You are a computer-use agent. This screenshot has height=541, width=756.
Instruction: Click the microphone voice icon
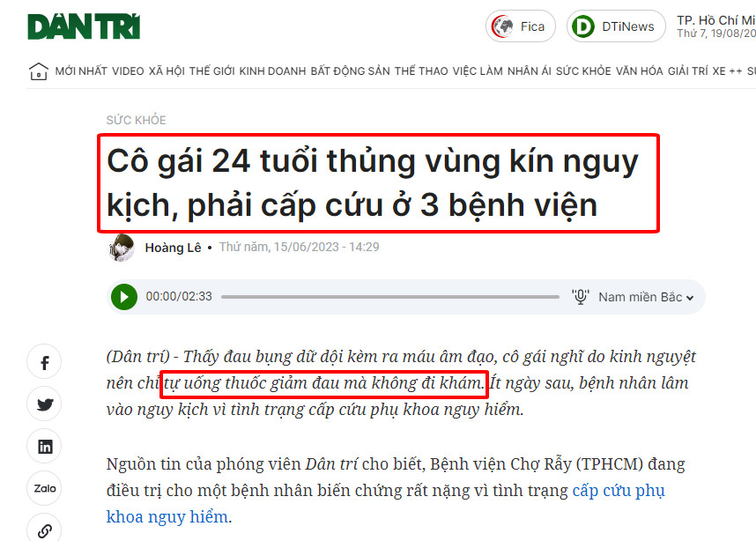[581, 297]
